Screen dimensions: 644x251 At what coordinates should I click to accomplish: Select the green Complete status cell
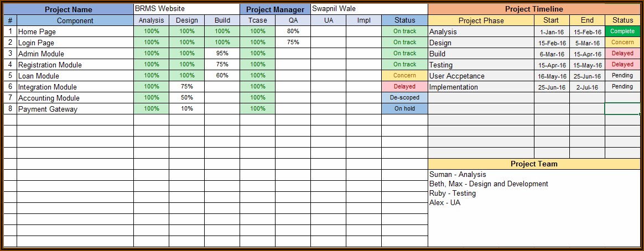tap(622, 32)
